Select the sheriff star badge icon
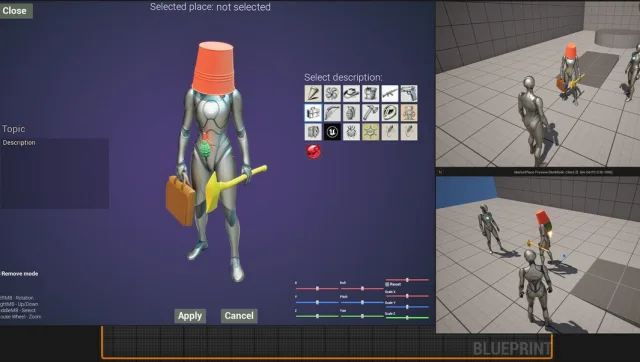640x362 pixels. click(x=371, y=132)
